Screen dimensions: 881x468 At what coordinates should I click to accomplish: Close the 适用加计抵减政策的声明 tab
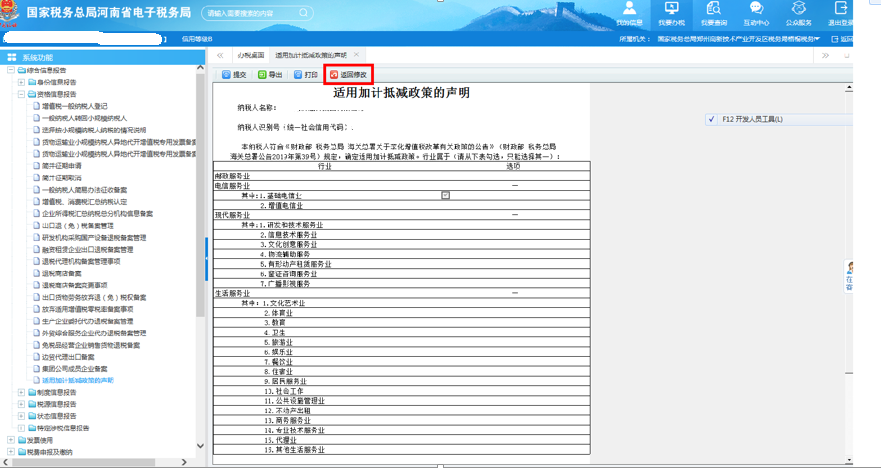pos(357,55)
